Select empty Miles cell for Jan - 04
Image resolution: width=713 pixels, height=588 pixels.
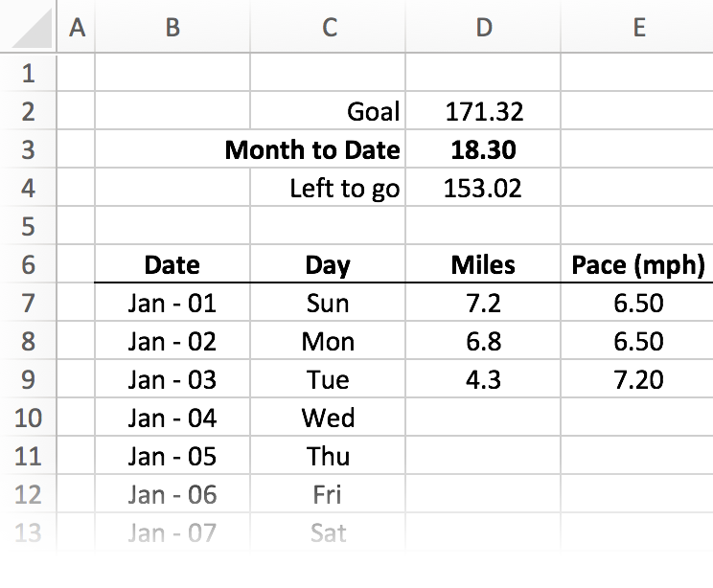[483, 418]
